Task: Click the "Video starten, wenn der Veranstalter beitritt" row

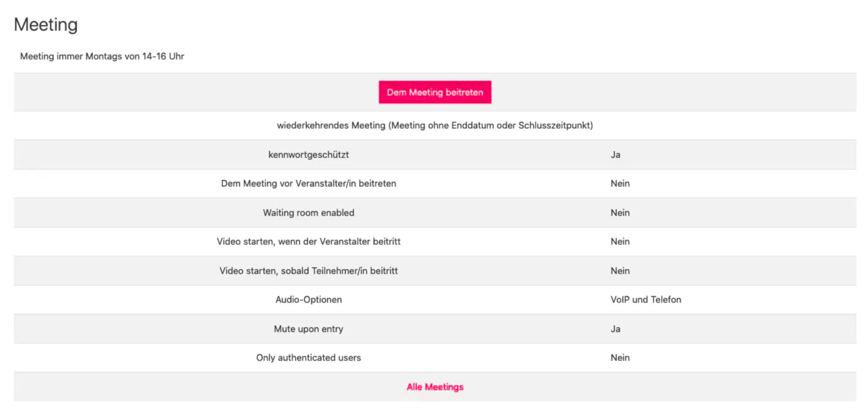Action: pos(309,242)
